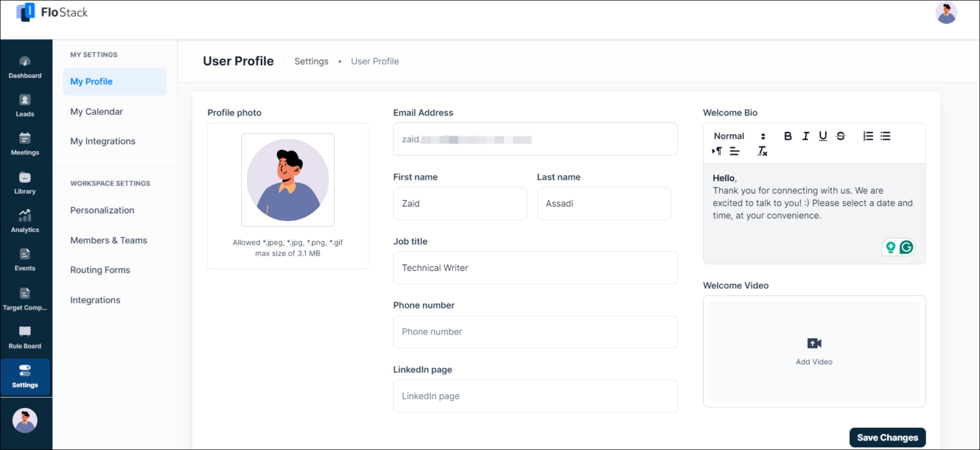
Task: Toggle italic formatting in Welcome Bio
Action: coord(805,135)
